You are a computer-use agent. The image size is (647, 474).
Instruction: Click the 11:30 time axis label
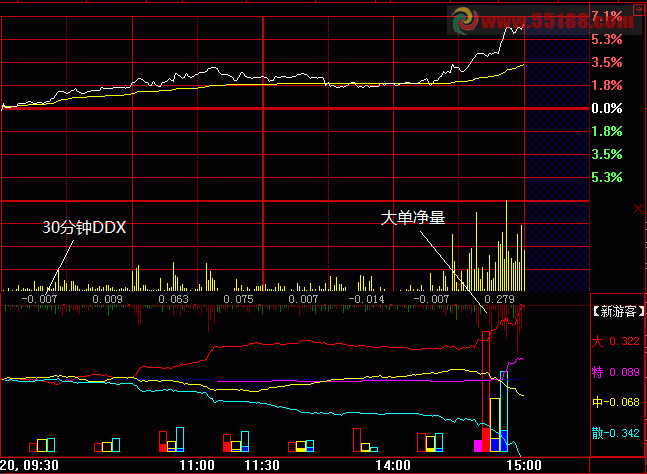[x=262, y=465]
